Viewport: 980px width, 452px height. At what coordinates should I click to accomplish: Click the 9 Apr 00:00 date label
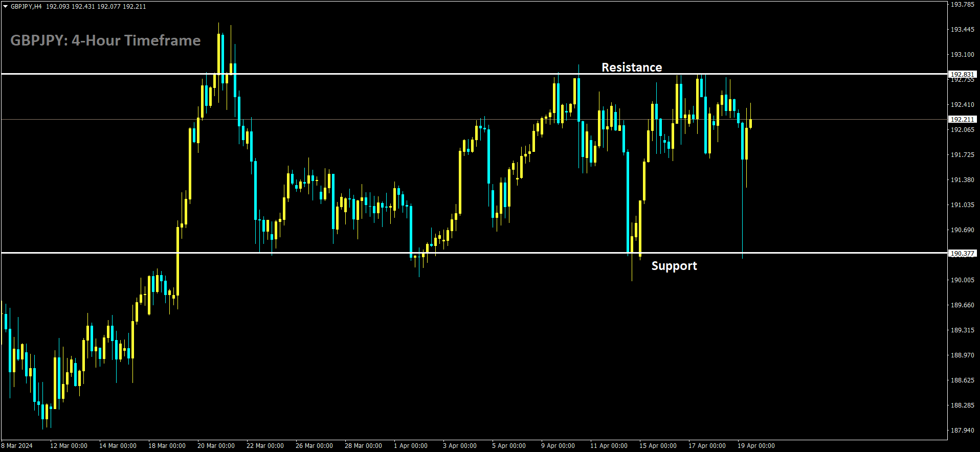[558, 446]
